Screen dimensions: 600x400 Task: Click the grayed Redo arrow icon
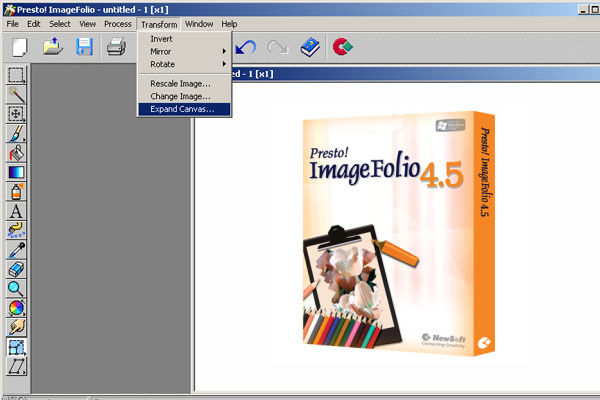coord(277,47)
